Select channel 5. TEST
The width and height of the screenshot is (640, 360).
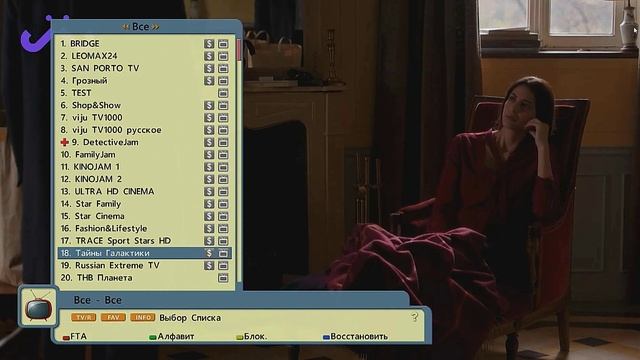(144, 93)
